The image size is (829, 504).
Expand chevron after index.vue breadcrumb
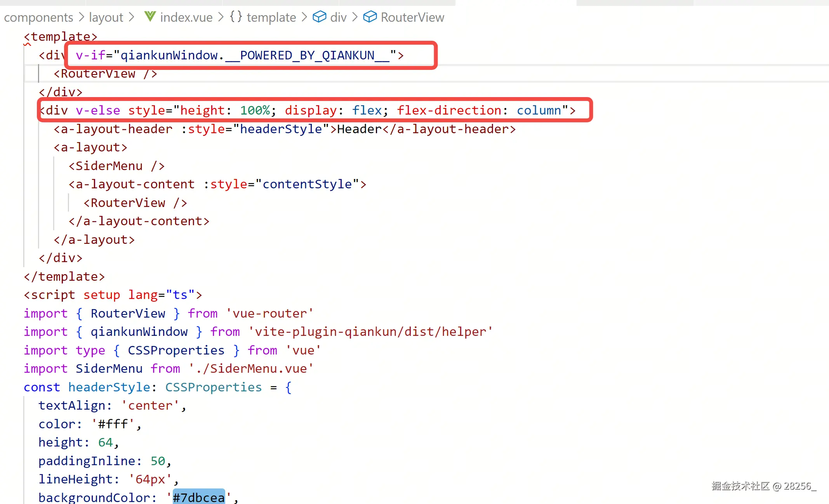pyautogui.click(x=221, y=17)
